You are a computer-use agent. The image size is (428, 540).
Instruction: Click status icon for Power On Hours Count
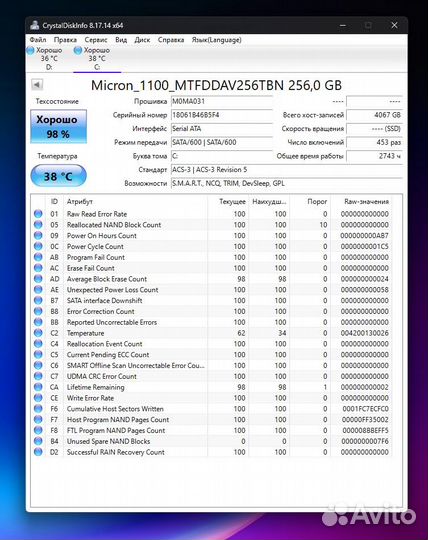[38, 236]
